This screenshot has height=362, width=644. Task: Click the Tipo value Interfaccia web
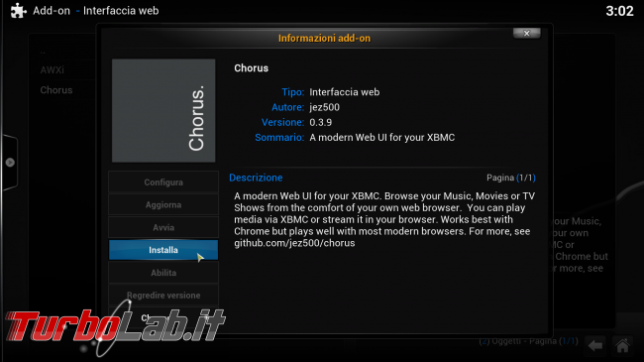click(344, 92)
